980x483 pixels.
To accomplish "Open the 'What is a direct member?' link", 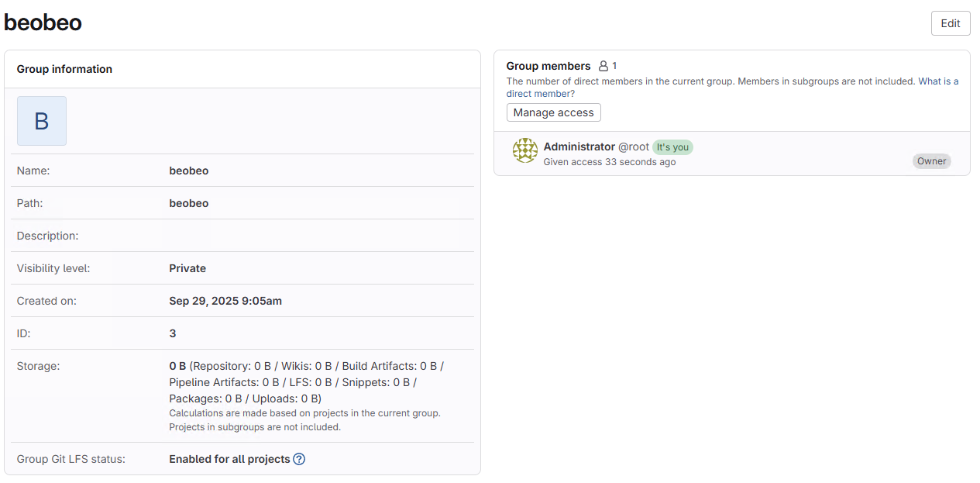I will click(938, 81).
